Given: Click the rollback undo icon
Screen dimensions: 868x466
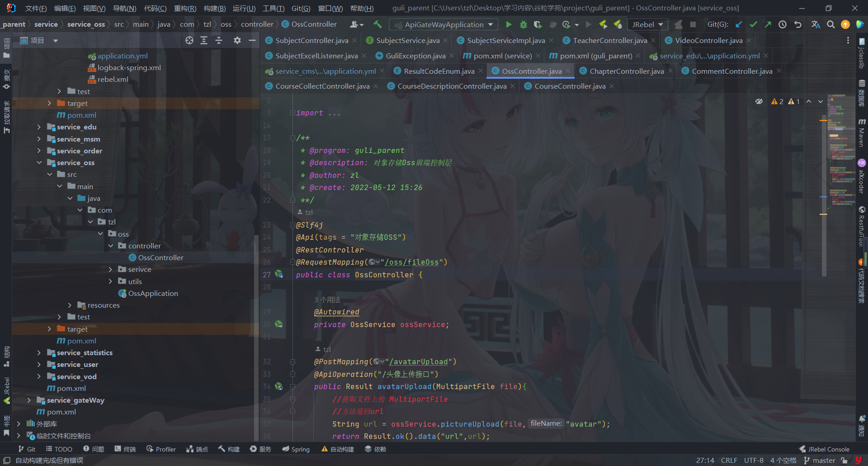Looking at the screenshot, I should tap(798, 24).
